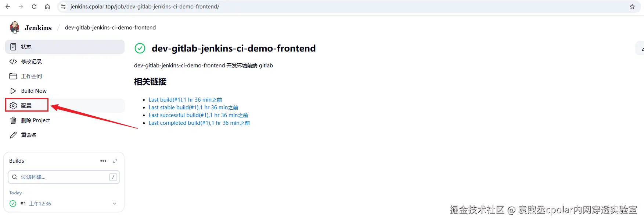Open 配置 configure in sidebar
The width and height of the screenshot is (644, 222).
(65, 106)
